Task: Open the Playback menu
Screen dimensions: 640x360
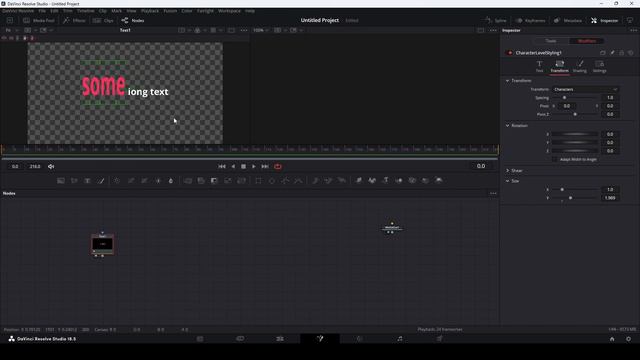Action: click(150, 11)
